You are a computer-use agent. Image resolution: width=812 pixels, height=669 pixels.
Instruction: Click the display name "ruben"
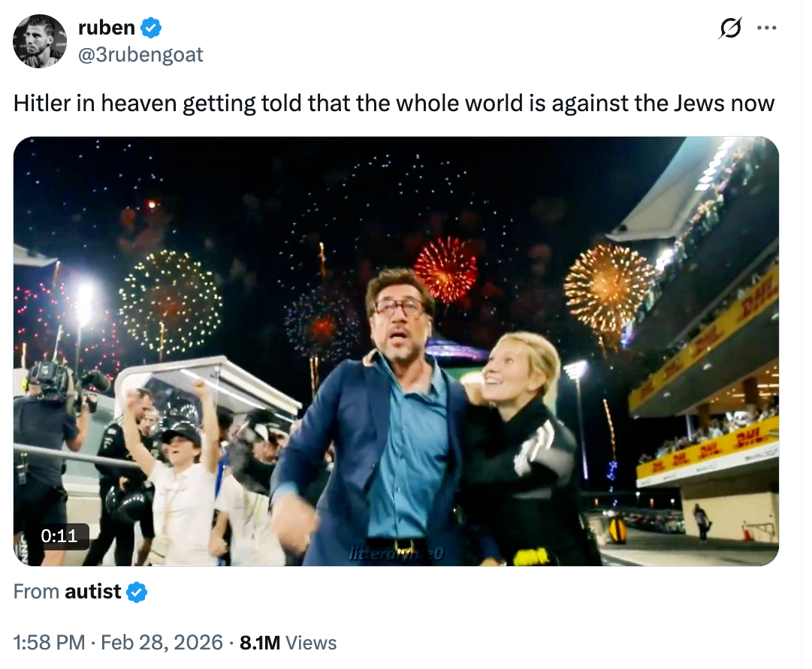(x=107, y=28)
